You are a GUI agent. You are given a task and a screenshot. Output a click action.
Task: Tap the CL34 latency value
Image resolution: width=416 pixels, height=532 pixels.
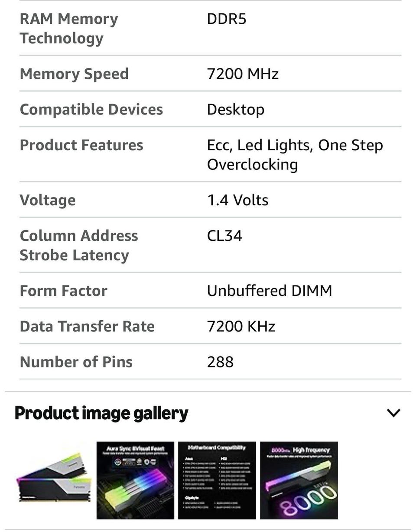click(x=224, y=236)
